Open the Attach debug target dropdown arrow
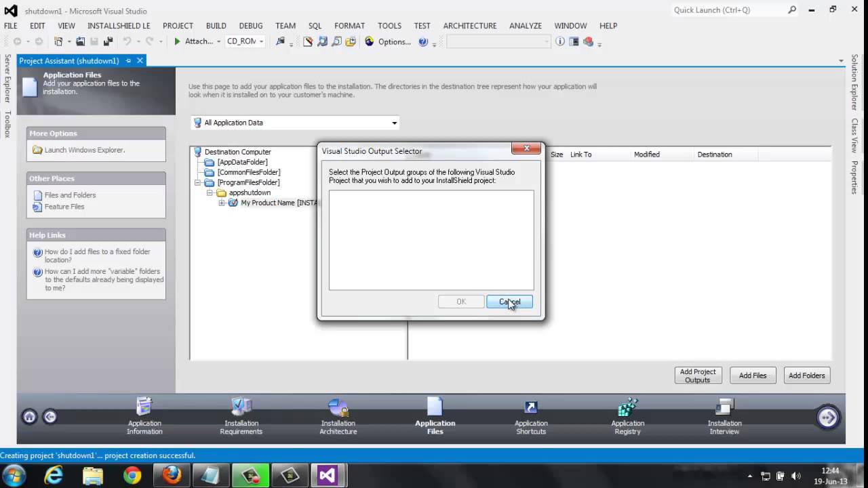868x488 pixels. [x=218, y=42]
